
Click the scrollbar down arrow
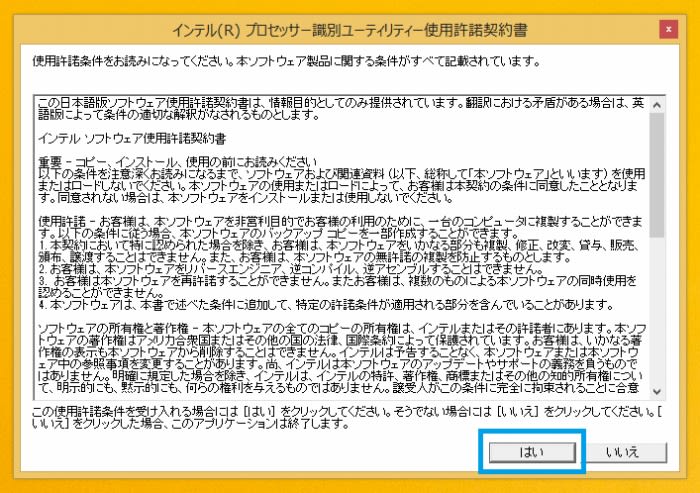coord(657,391)
